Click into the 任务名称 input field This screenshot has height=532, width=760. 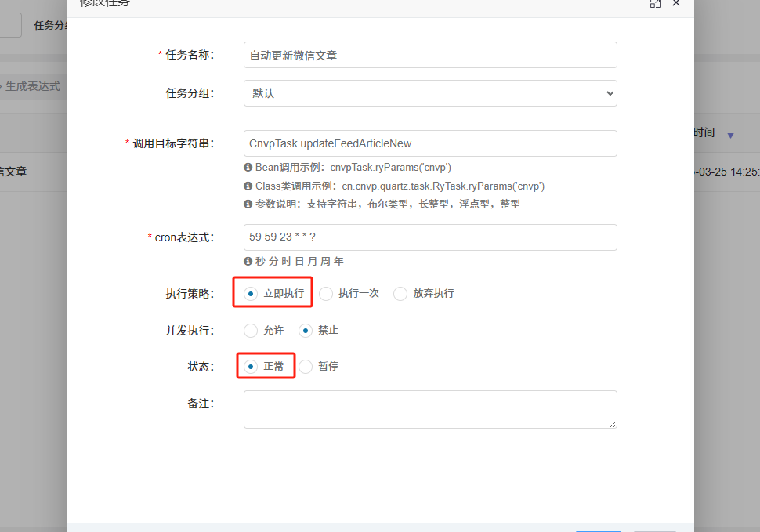(430, 55)
